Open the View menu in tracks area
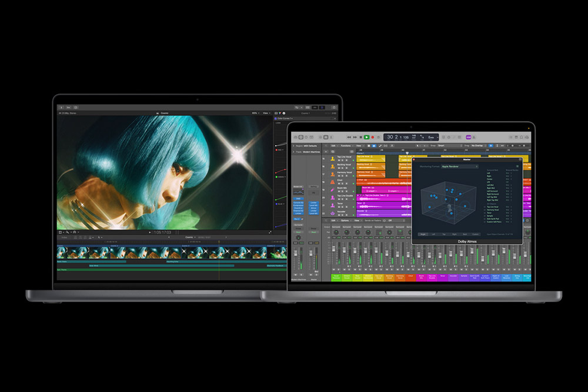This screenshot has width=588, height=392. click(x=359, y=146)
